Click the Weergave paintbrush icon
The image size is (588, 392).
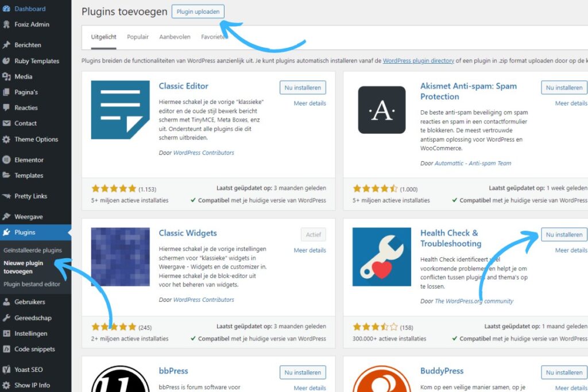coord(6,216)
